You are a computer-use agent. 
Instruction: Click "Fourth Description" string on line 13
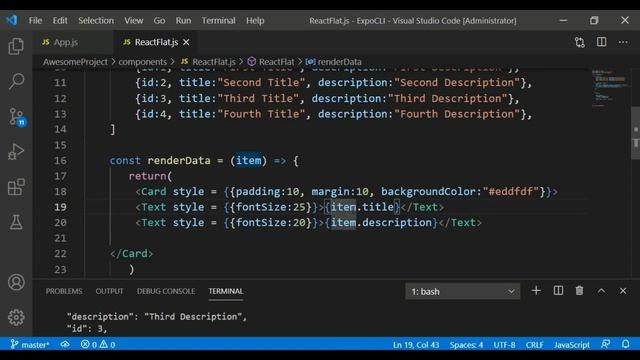(457, 114)
